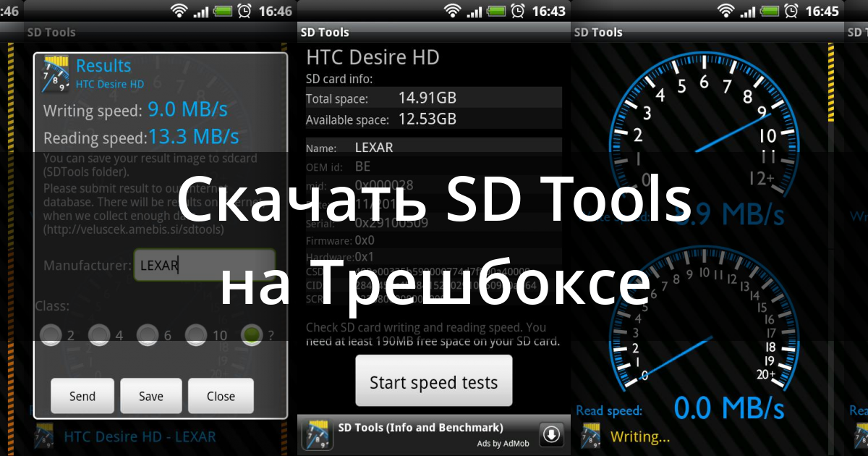Tap the Wi-Fi icon in the 16:46 status bar
The width and height of the screenshot is (868, 456).
(x=179, y=11)
